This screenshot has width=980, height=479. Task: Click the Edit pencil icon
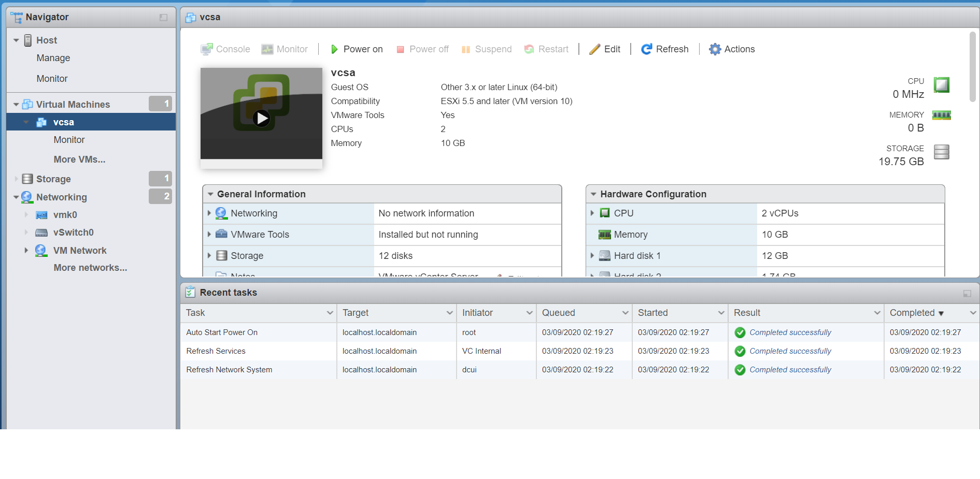(x=595, y=49)
